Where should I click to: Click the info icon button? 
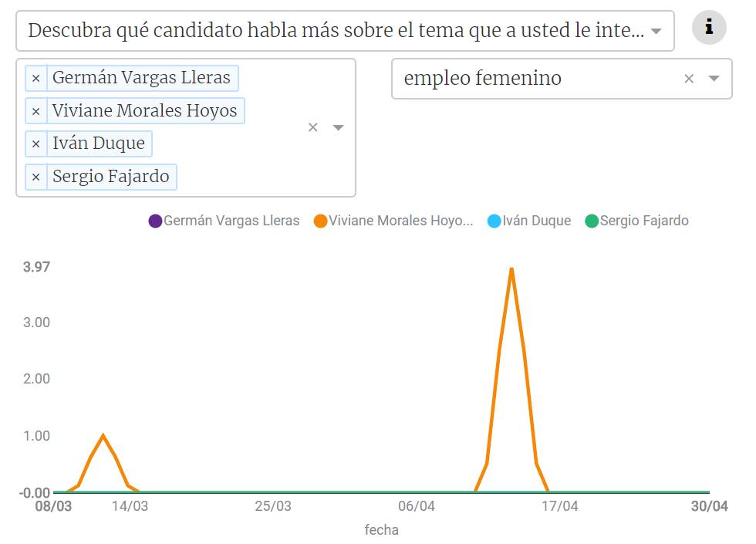pyautogui.click(x=709, y=29)
